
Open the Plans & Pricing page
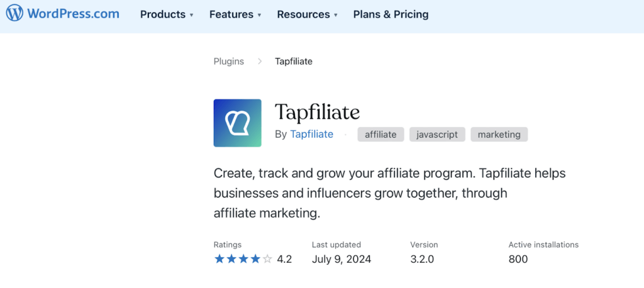391,14
